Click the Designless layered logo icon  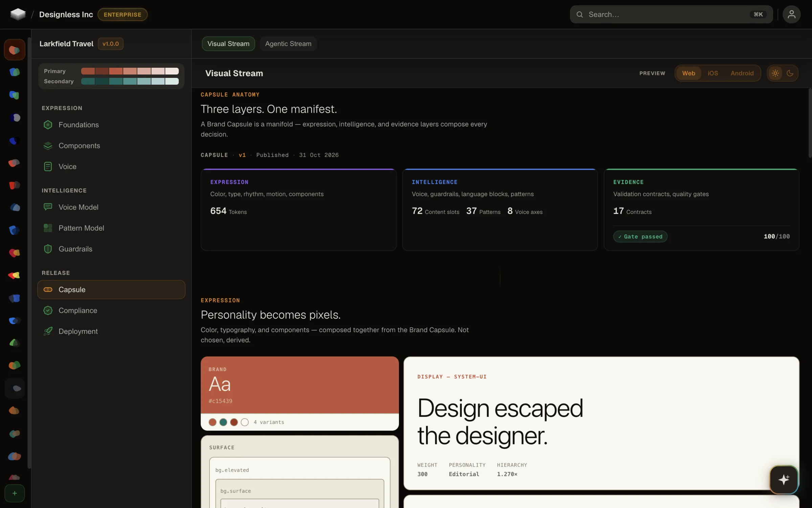click(x=18, y=14)
